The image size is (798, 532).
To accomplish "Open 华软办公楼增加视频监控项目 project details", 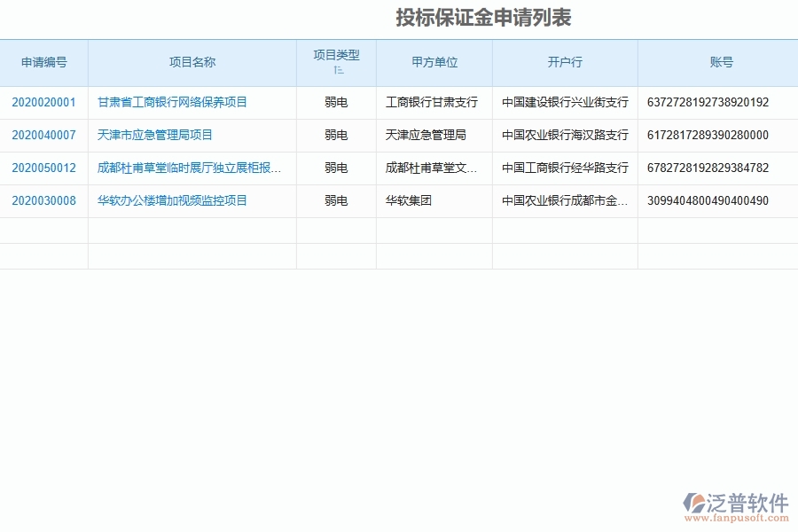I will [173, 200].
